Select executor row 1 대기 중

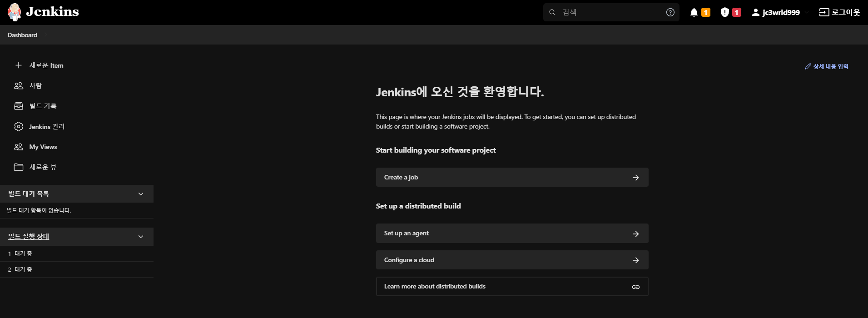point(77,253)
